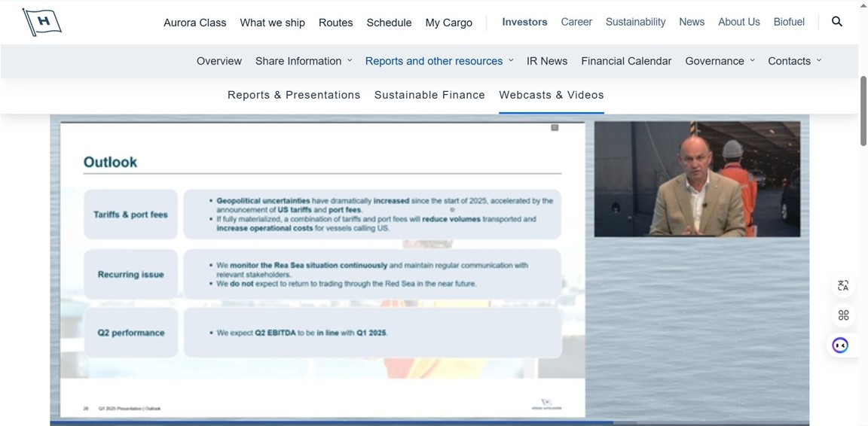The image size is (868, 426).
Task: Expand Reports and other resources chevron
Action: (511, 60)
